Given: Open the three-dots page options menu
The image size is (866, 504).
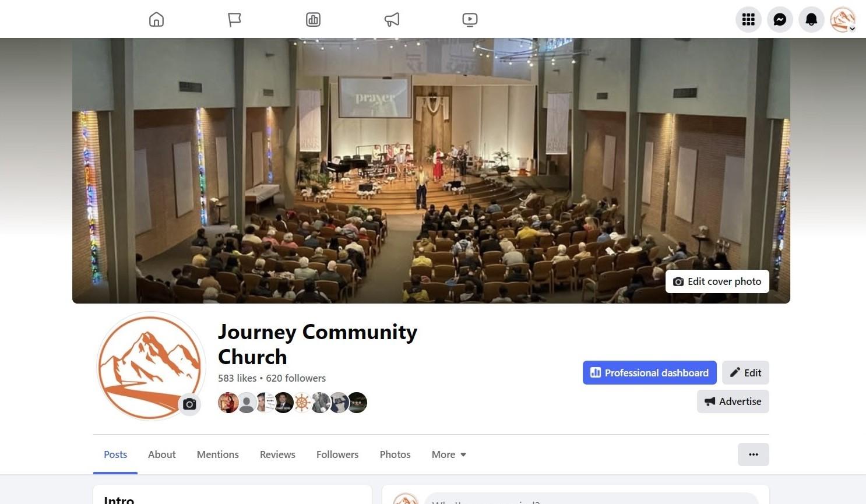Looking at the screenshot, I should pos(753,454).
